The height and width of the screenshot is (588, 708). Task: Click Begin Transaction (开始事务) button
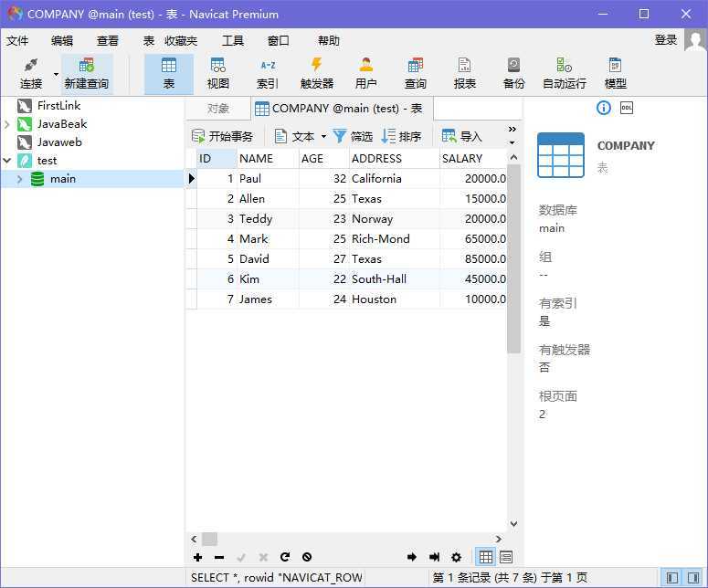point(222,136)
